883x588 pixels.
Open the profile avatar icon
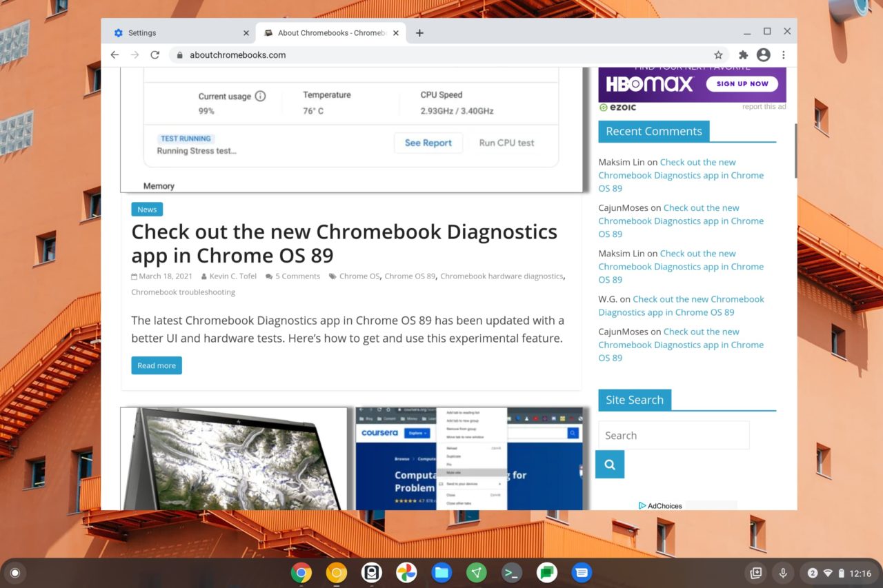pos(763,55)
